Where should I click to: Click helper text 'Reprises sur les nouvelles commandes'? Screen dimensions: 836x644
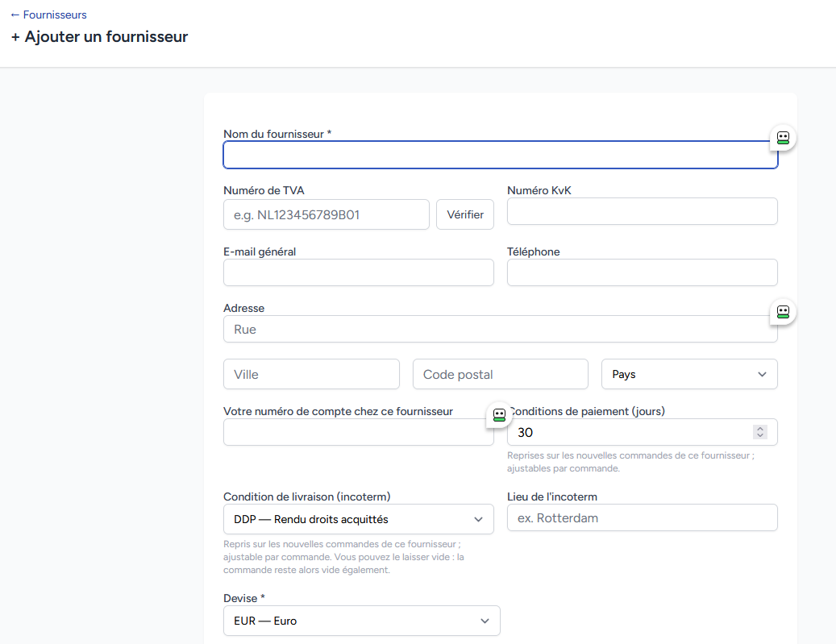pyautogui.click(x=630, y=462)
